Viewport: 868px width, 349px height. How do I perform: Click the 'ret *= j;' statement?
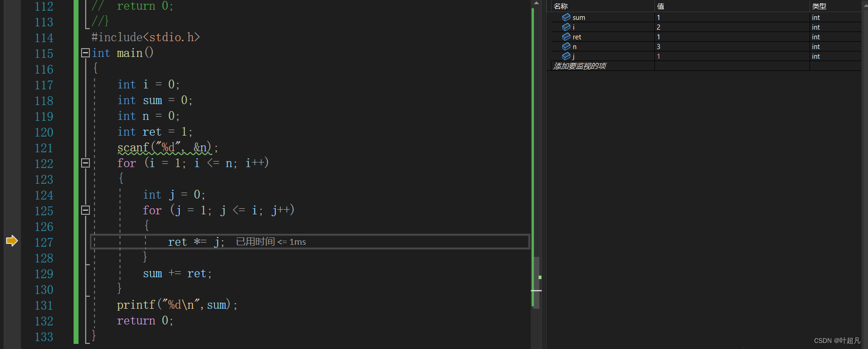[x=196, y=242]
